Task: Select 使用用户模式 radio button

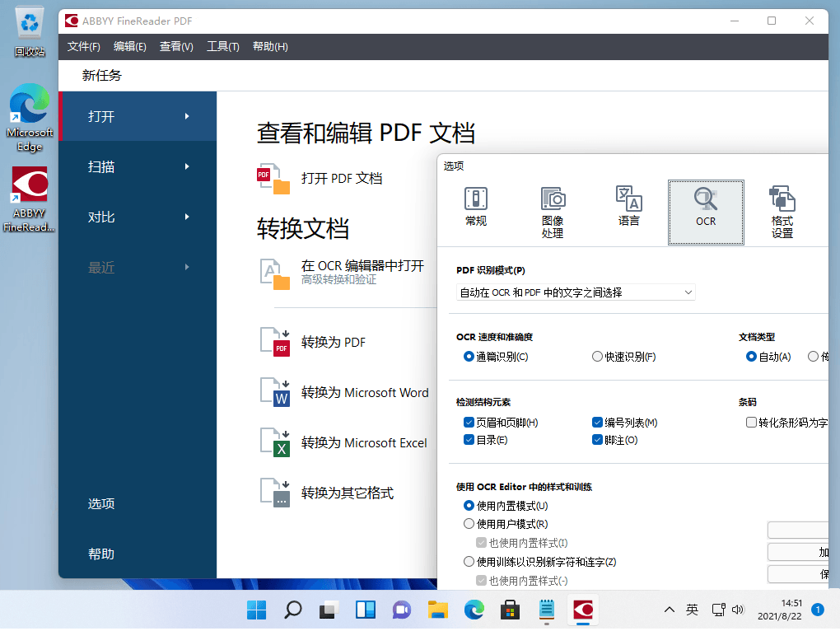Action: 469,524
